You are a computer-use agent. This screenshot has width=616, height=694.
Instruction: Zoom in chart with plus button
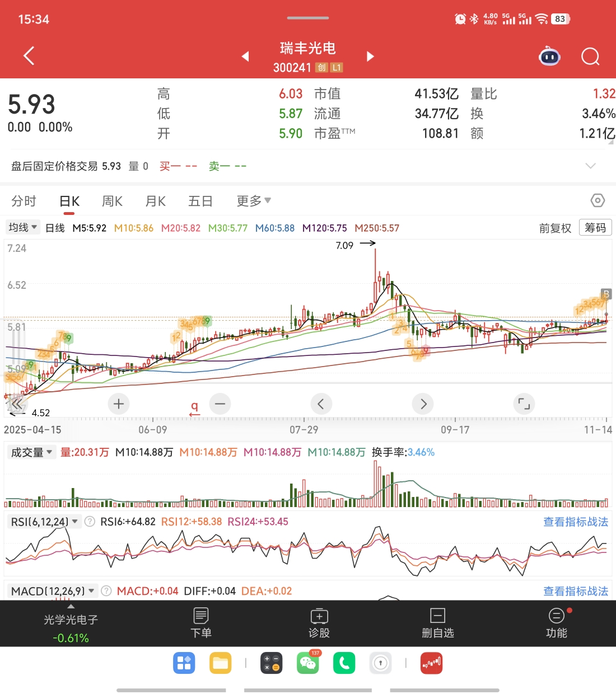(x=119, y=404)
